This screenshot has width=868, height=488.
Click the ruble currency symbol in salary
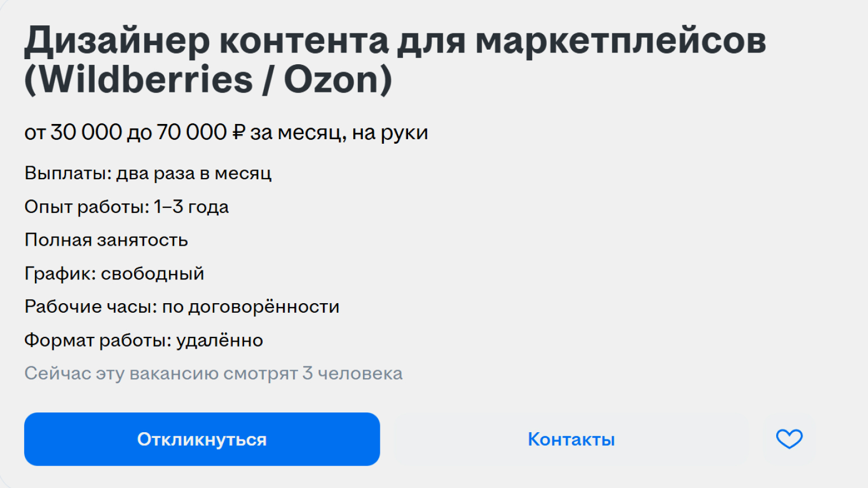tap(239, 132)
